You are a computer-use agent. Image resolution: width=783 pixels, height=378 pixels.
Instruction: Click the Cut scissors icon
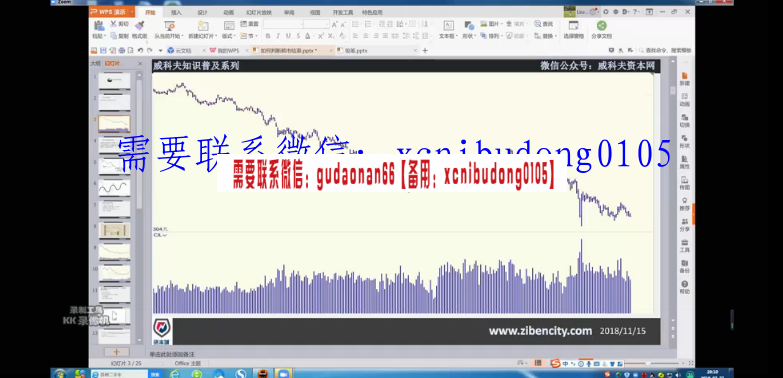click(x=113, y=23)
